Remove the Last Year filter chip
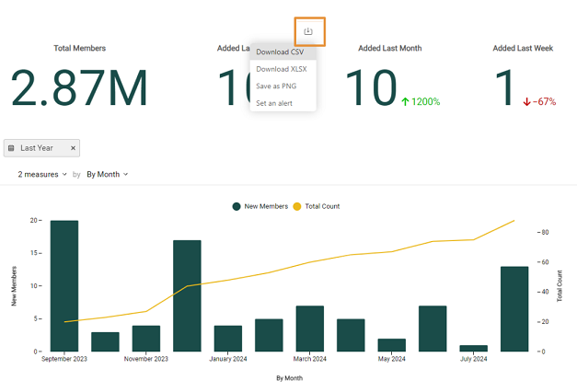The height and width of the screenshot is (392, 577). click(74, 148)
